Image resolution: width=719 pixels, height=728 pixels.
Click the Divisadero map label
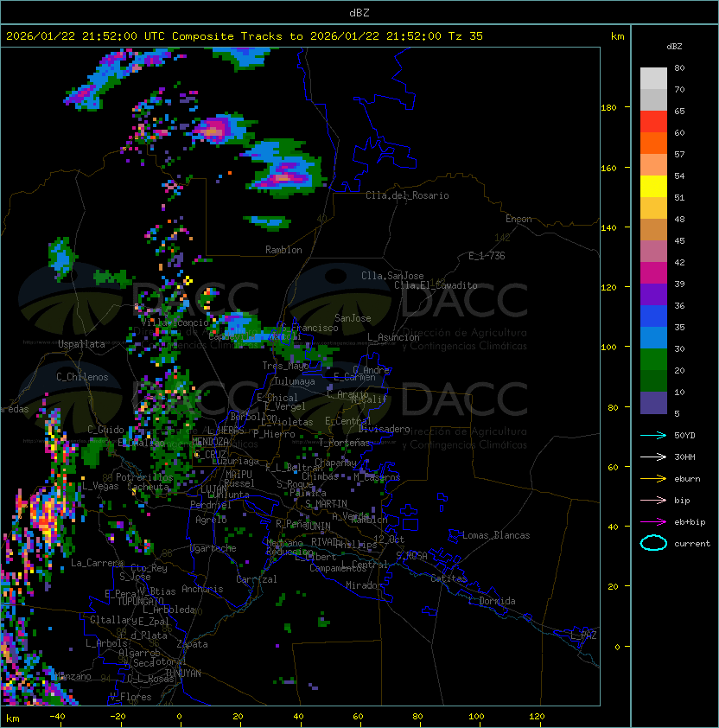[x=384, y=429]
